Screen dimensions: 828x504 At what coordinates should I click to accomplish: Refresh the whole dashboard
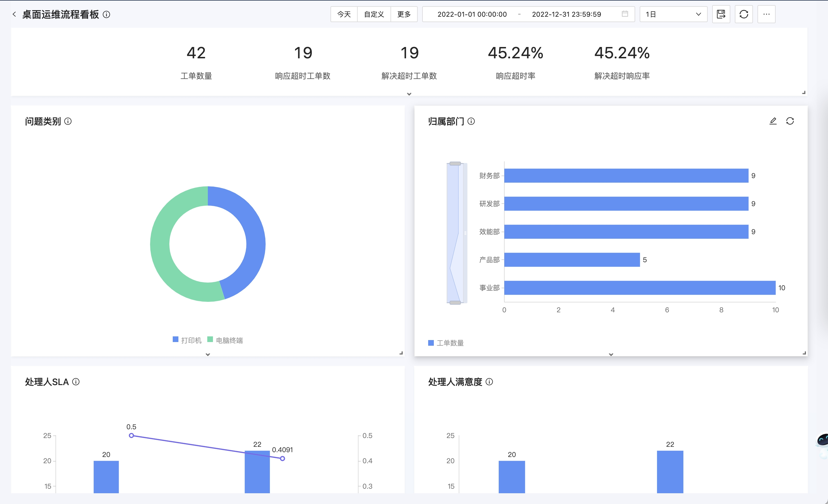tap(744, 14)
